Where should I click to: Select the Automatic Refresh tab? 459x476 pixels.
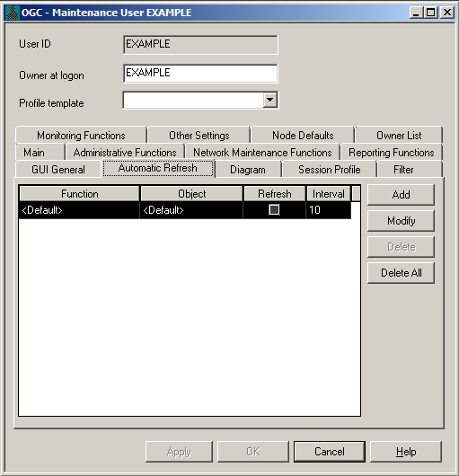[x=158, y=168]
